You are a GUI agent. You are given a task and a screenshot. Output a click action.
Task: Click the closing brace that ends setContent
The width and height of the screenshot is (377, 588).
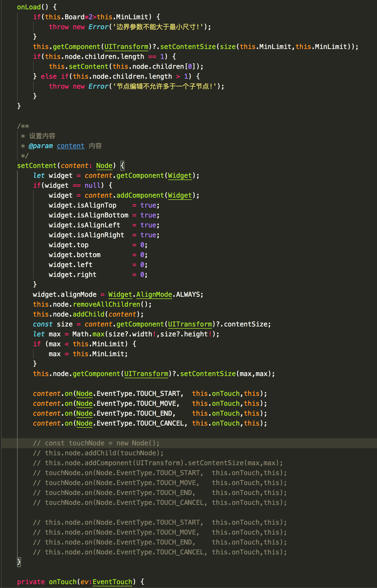19,562
